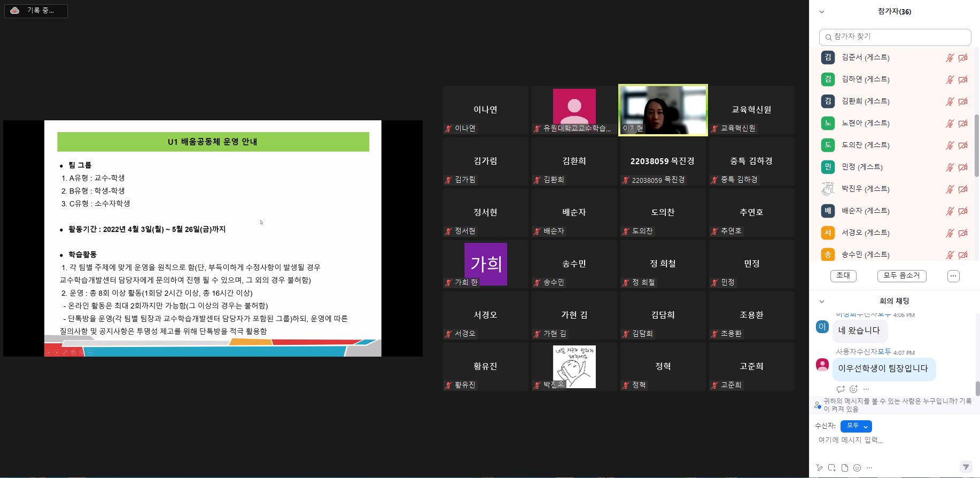This screenshot has height=478, width=980.
Task: Open the emoji picker in chat input
Action: click(857, 468)
